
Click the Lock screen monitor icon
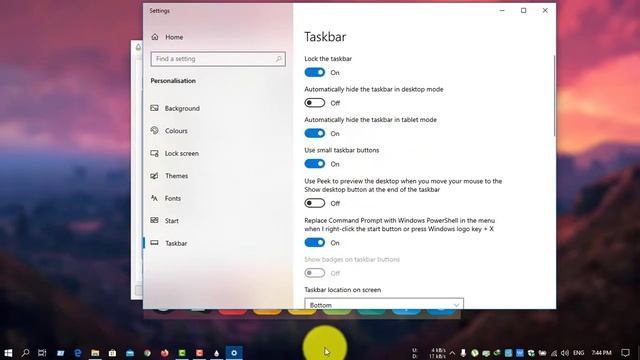click(x=154, y=153)
